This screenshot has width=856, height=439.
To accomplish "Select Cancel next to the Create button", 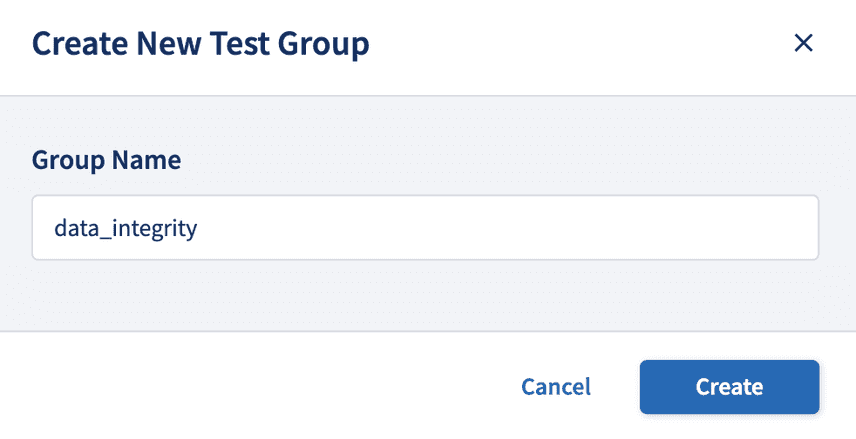I will pos(556,387).
